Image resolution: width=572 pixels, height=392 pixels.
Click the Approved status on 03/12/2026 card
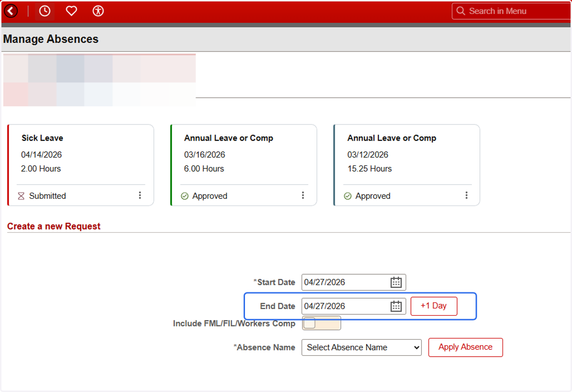pyautogui.click(x=373, y=196)
